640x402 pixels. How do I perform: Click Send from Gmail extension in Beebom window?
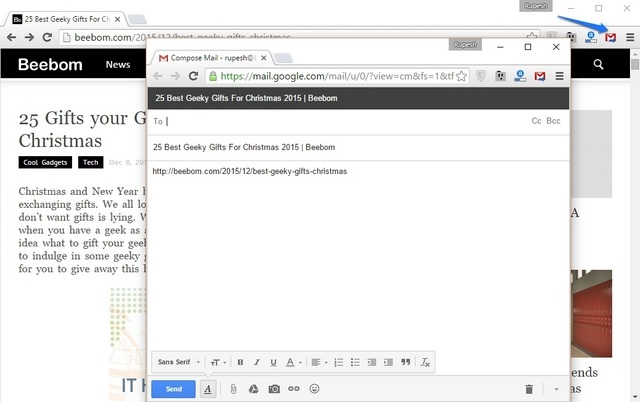pyautogui.click(x=611, y=38)
